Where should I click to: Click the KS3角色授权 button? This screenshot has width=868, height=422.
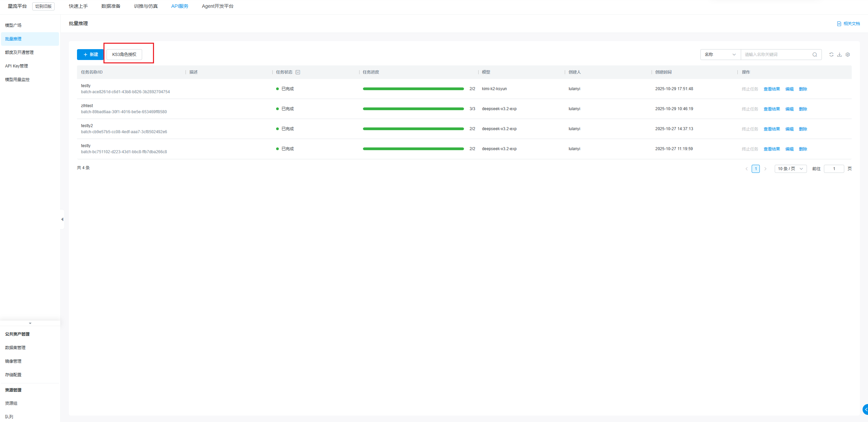[124, 55]
